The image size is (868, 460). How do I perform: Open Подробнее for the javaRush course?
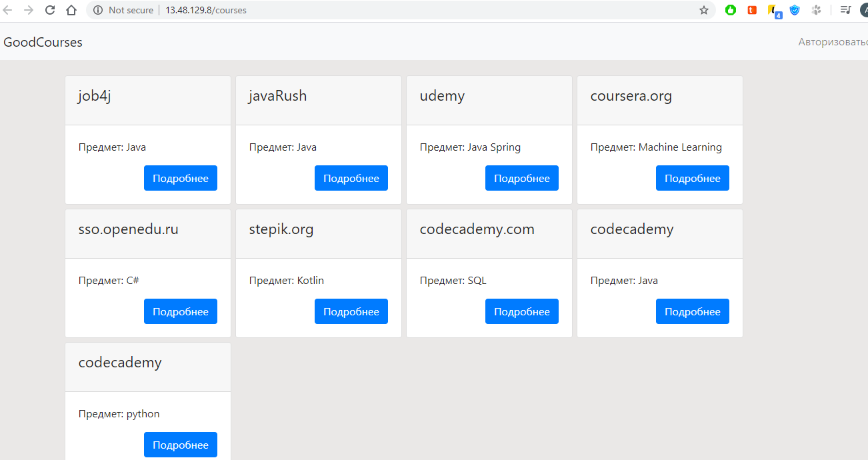point(351,178)
